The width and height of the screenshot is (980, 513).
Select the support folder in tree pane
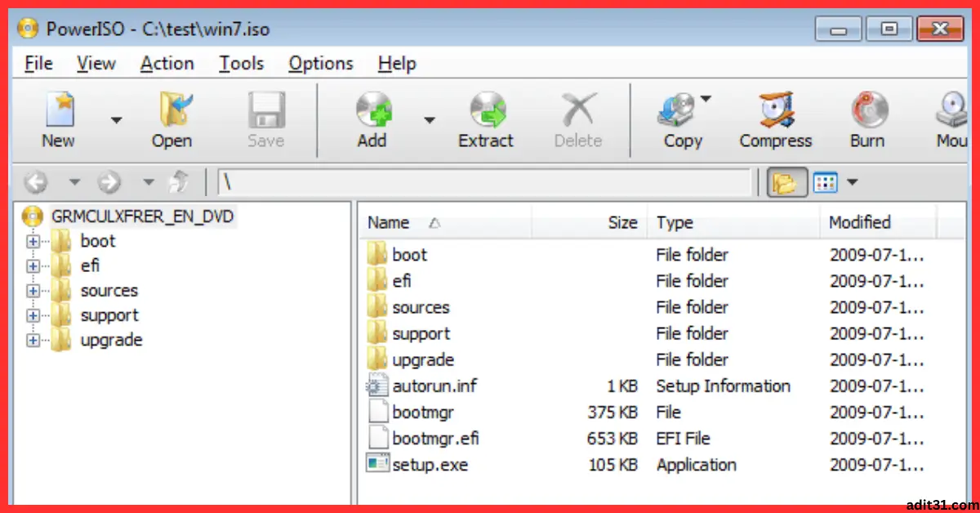point(109,315)
